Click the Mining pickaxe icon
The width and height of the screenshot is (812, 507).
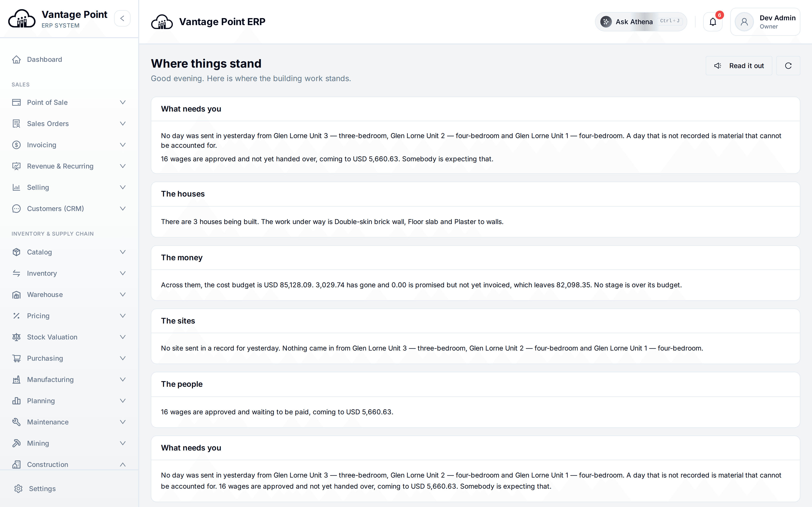point(16,443)
